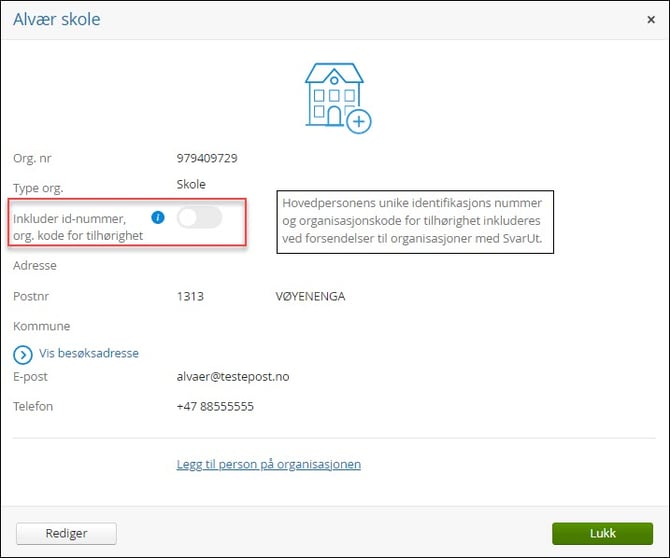Click the email alvaer@testepost.no
This screenshot has width=670, height=558.
click(x=234, y=377)
